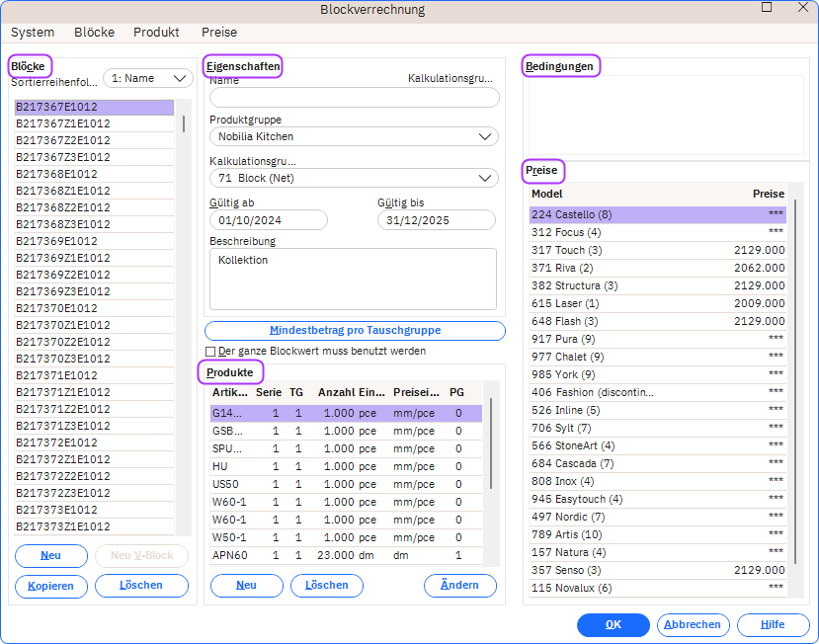Confirm with the OK button
Viewport: 819px width, 644px height.
pos(614,625)
